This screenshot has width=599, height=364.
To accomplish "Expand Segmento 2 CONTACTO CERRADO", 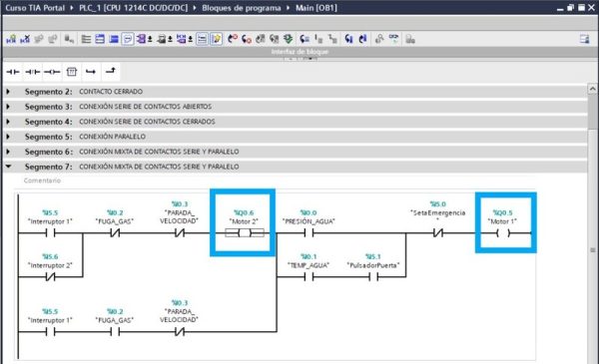I will tap(8, 92).
